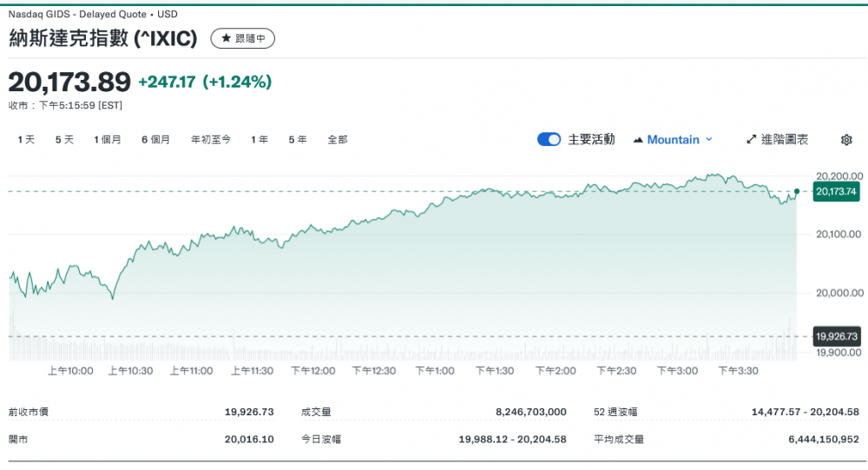This screenshot has height=470, width=868.
Task: Select the 1天 time range
Action: 26,140
